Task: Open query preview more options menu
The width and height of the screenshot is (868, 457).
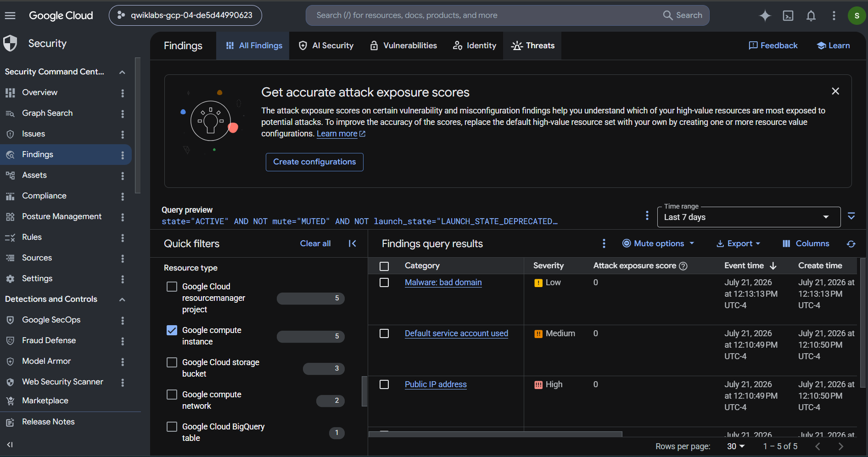Action: point(647,215)
